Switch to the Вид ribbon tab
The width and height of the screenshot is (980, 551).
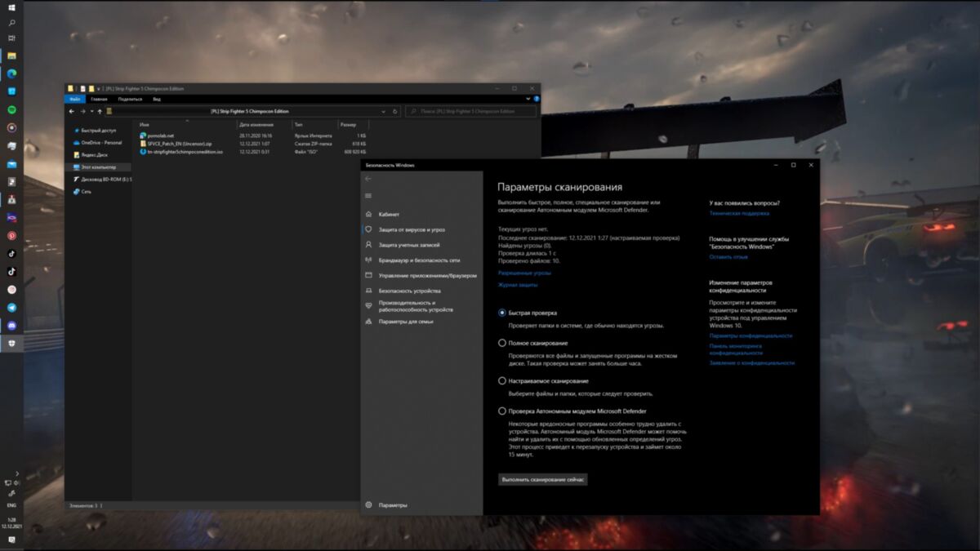pyautogui.click(x=156, y=99)
